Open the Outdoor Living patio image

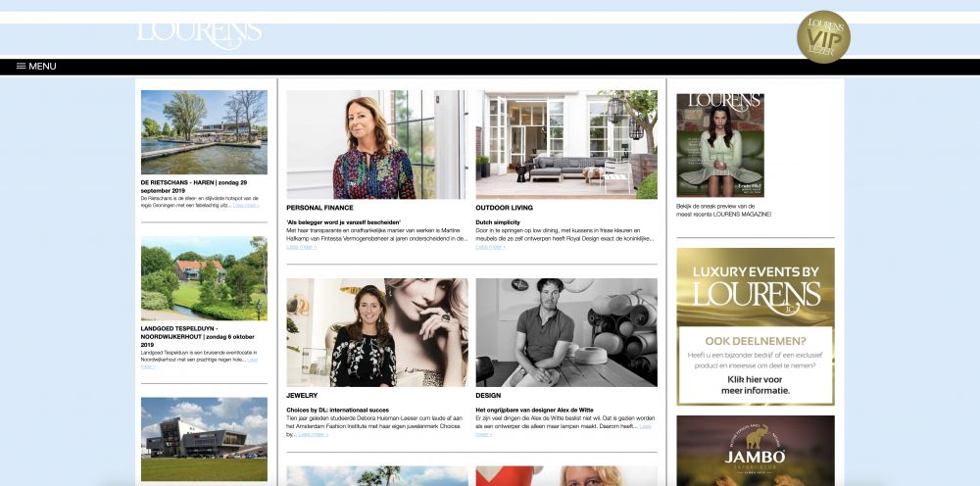tap(566, 145)
